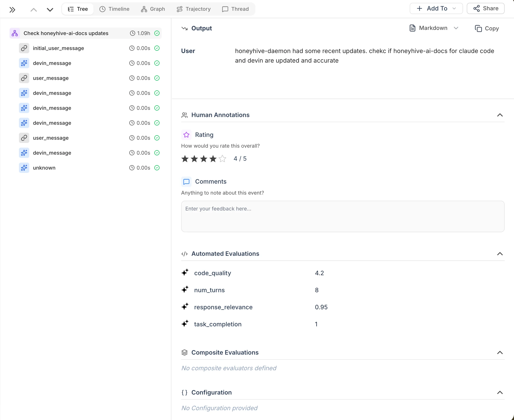Viewport: 514px width, 420px height.
Task: Click the Comments speech bubble icon
Action: [x=186, y=182]
